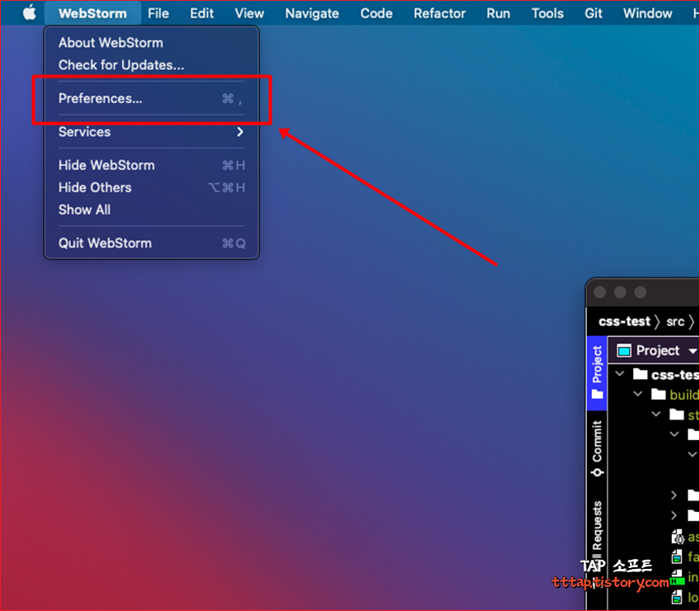Toggle the Project tool window tab
The image size is (700, 611).
[597, 373]
